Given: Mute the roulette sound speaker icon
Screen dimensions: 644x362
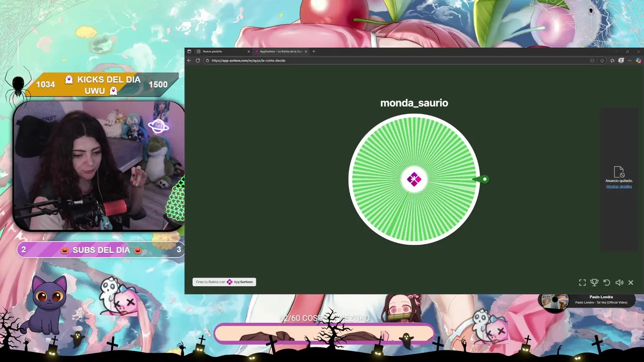Looking at the screenshot, I should tap(619, 283).
